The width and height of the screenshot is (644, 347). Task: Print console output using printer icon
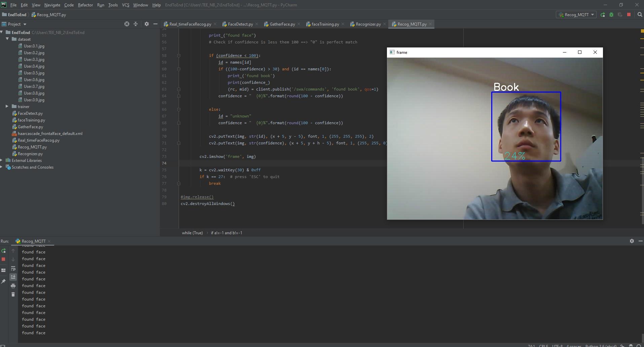[13, 285]
